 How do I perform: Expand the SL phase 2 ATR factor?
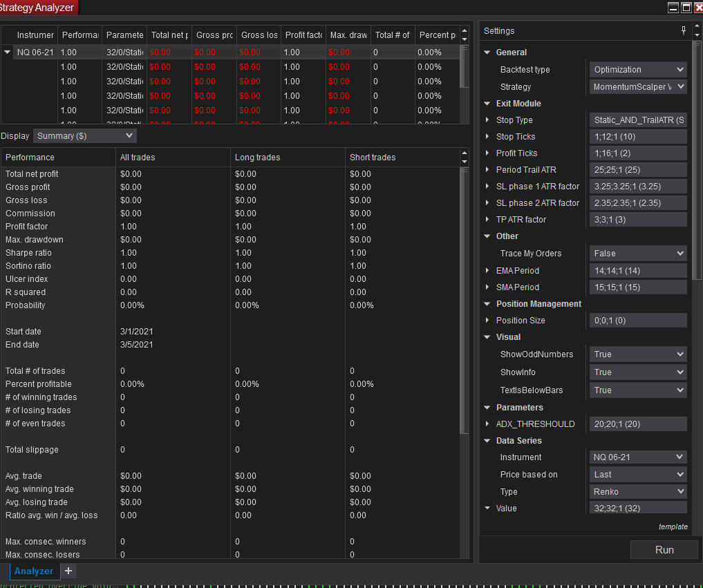[x=487, y=203]
